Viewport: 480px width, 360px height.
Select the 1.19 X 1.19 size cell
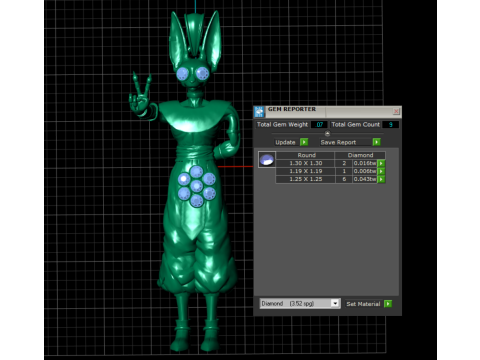pos(305,171)
